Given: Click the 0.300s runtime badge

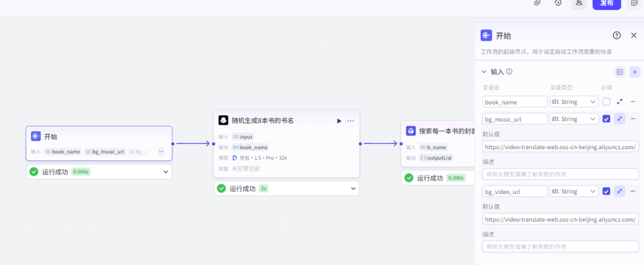Looking at the screenshot, I should 456,178.
